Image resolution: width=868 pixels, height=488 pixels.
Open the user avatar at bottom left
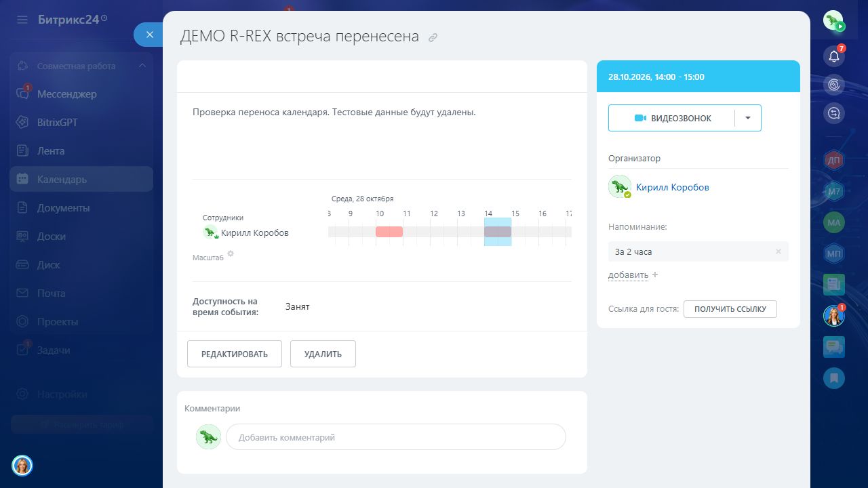point(22,465)
